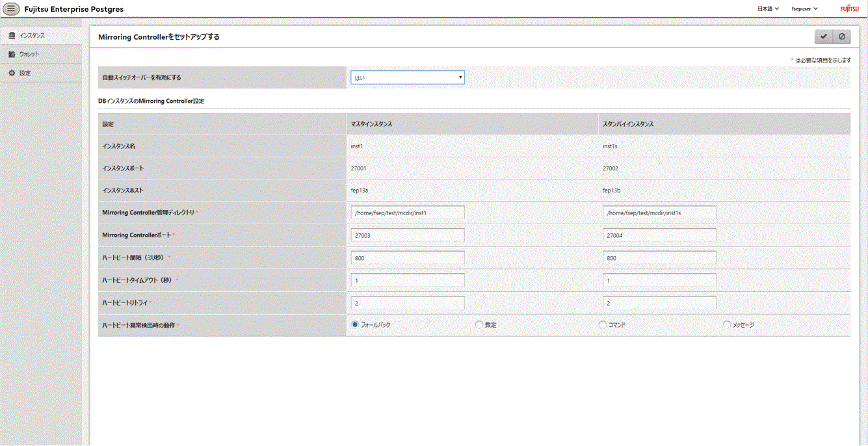Screen dimensions: 868x446
Task: Click the standby instance name inst1s
Action: pos(610,146)
